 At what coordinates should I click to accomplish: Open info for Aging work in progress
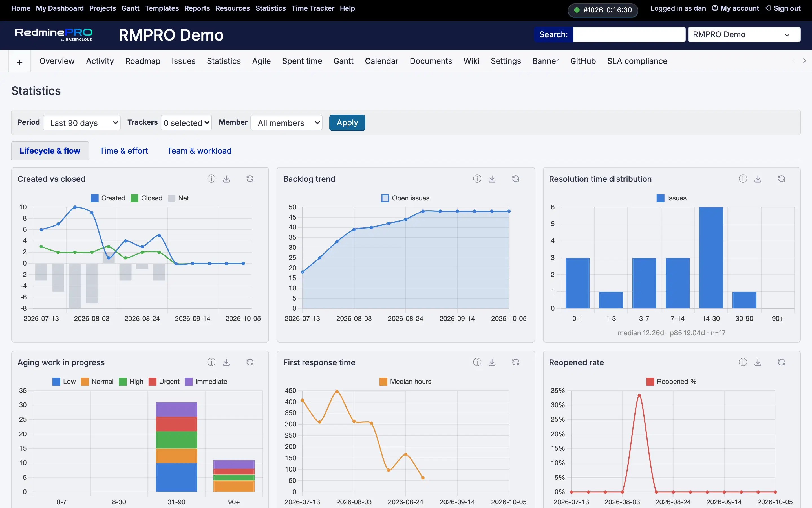tap(211, 362)
